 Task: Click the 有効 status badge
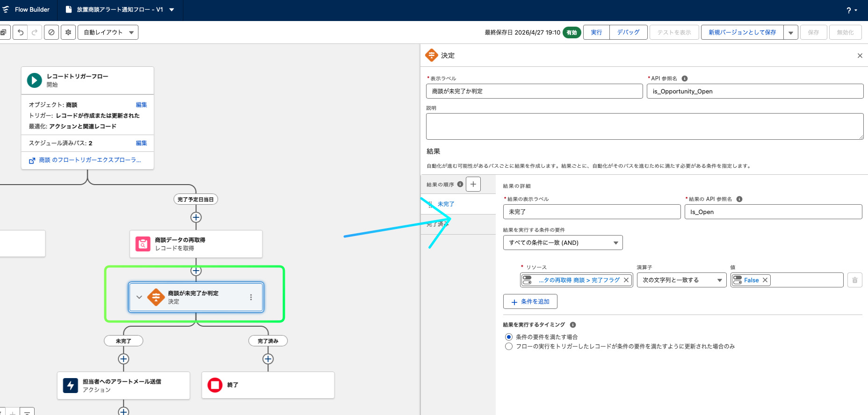pyautogui.click(x=571, y=32)
